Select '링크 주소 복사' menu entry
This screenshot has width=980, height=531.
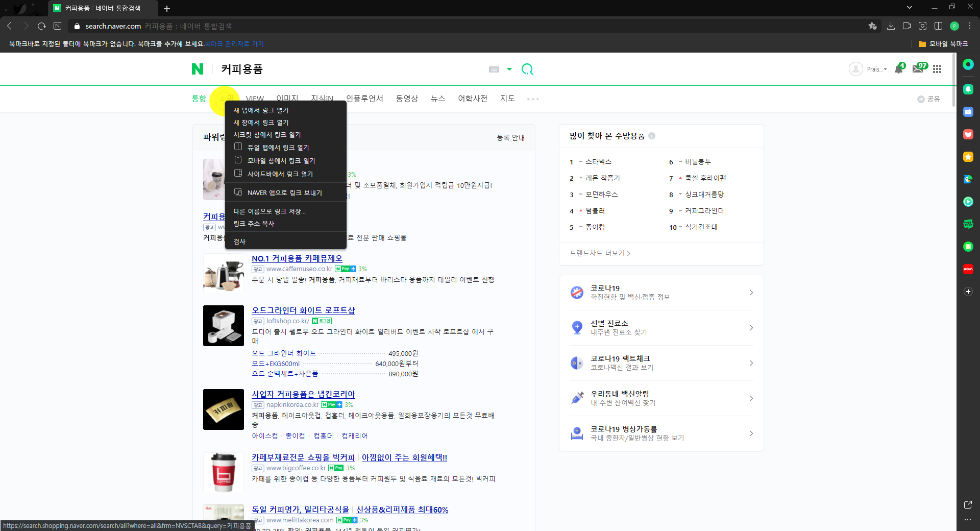point(286,224)
